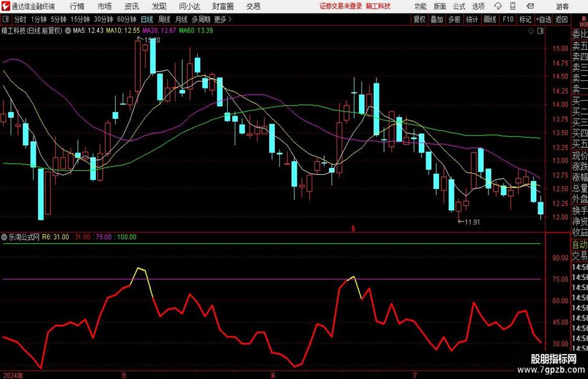Click the 叠加 overlay button

pyautogui.click(x=437, y=19)
